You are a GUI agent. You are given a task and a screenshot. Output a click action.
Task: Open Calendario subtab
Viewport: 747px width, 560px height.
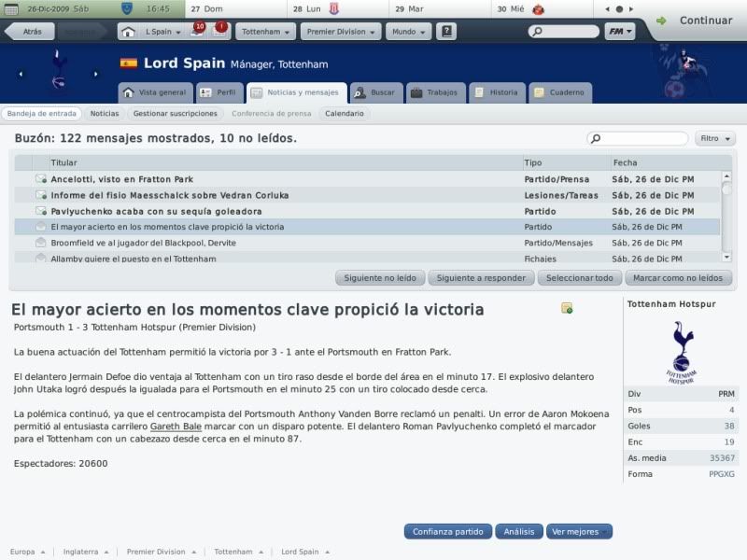click(344, 114)
